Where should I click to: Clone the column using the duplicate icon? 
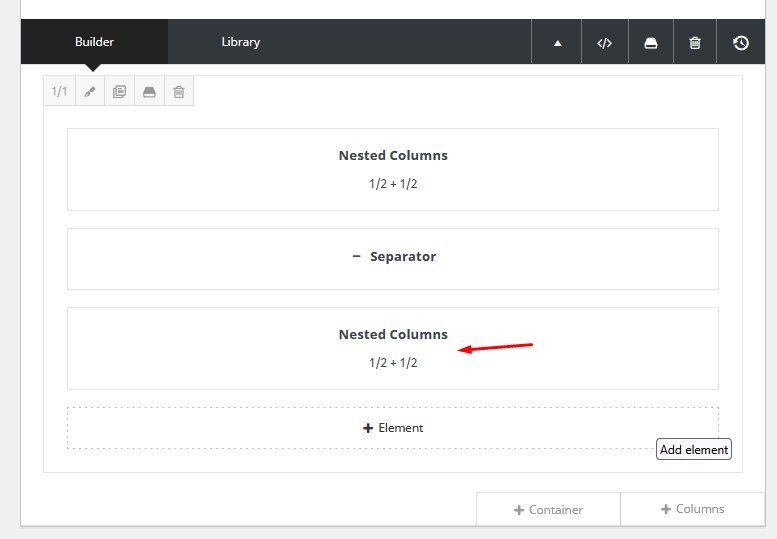point(120,92)
